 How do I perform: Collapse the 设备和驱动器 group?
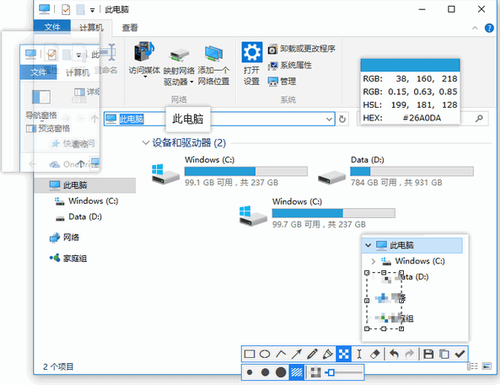(x=145, y=143)
